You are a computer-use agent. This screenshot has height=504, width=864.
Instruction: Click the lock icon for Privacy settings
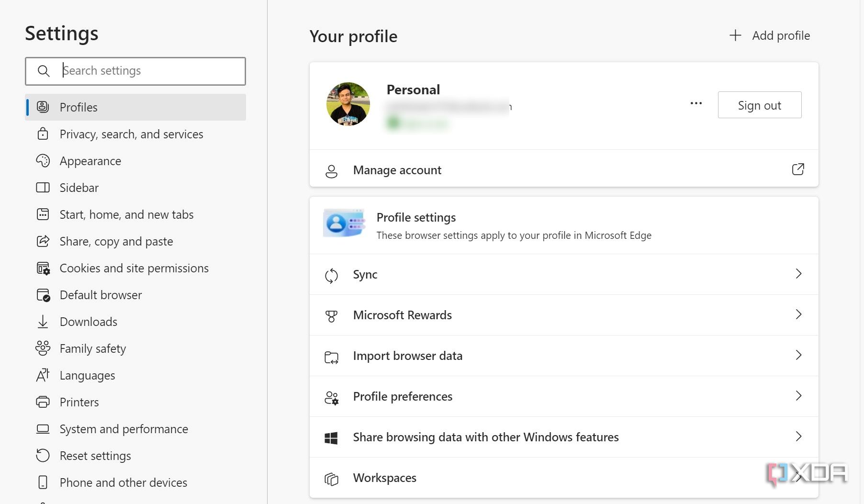pos(43,134)
